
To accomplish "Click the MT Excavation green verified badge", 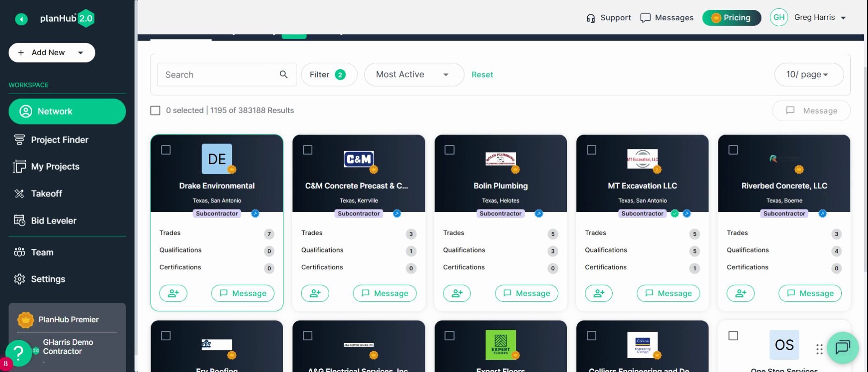I will tap(675, 214).
